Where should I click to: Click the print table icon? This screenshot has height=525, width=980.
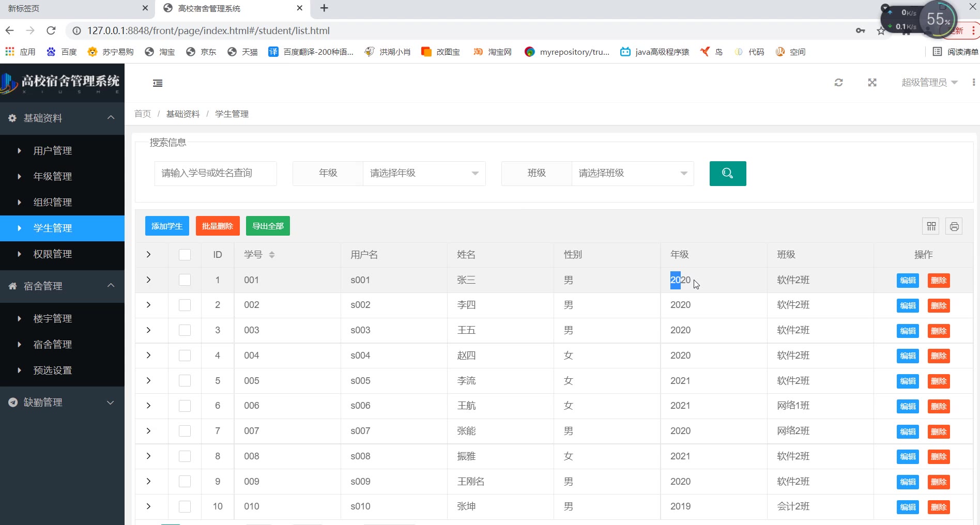tap(954, 226)
